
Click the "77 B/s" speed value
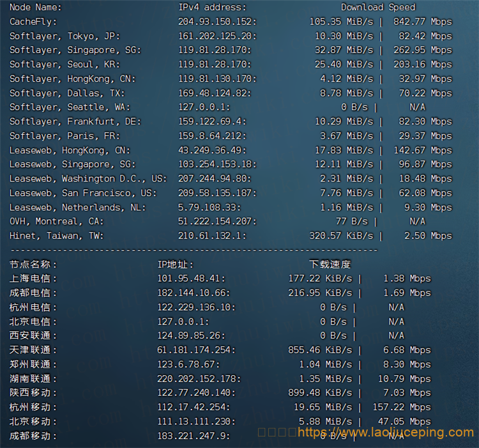click(352, 222)
